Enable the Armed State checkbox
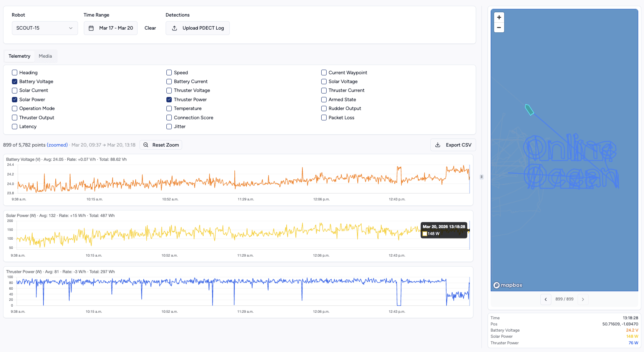The height and width of the screenshot is (352, 644). [324, 99]
